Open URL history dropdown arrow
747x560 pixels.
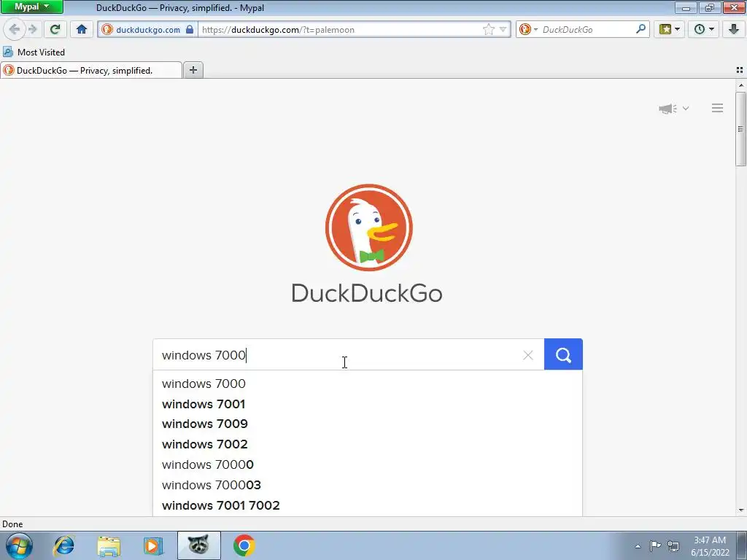click(503, 29)
